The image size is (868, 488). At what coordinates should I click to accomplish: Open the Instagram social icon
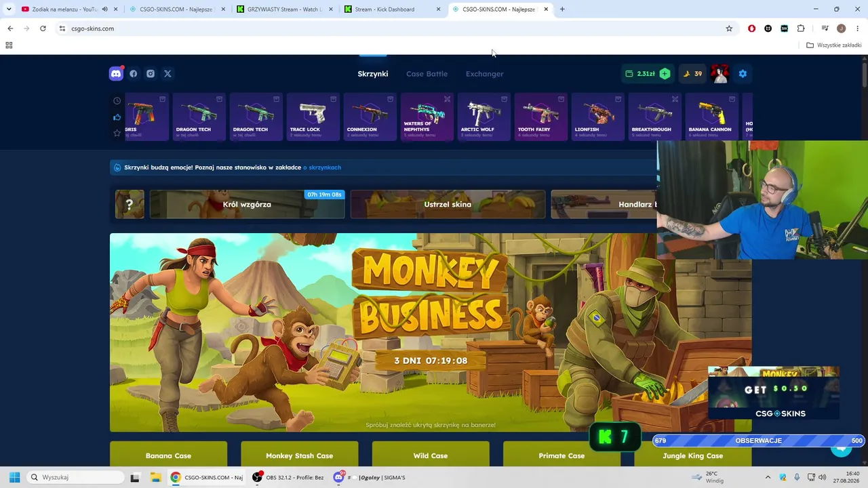(x=151, y=74)
